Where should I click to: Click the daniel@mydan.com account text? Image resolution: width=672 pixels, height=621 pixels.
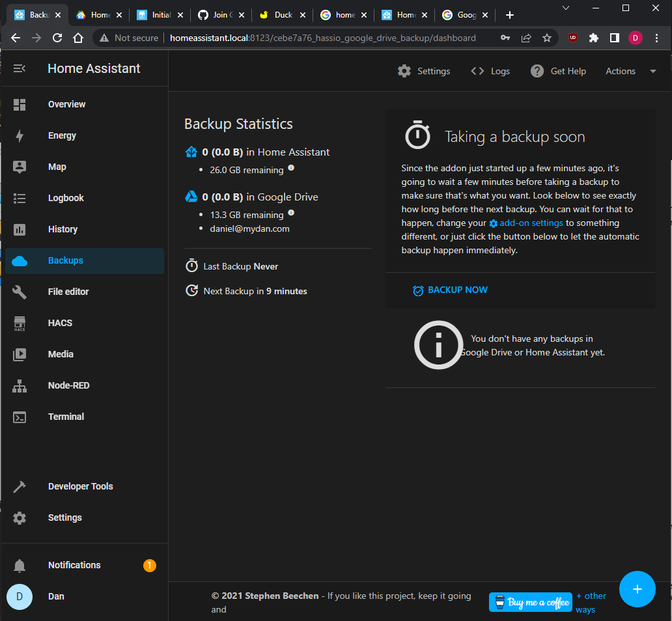click(249, 228)
